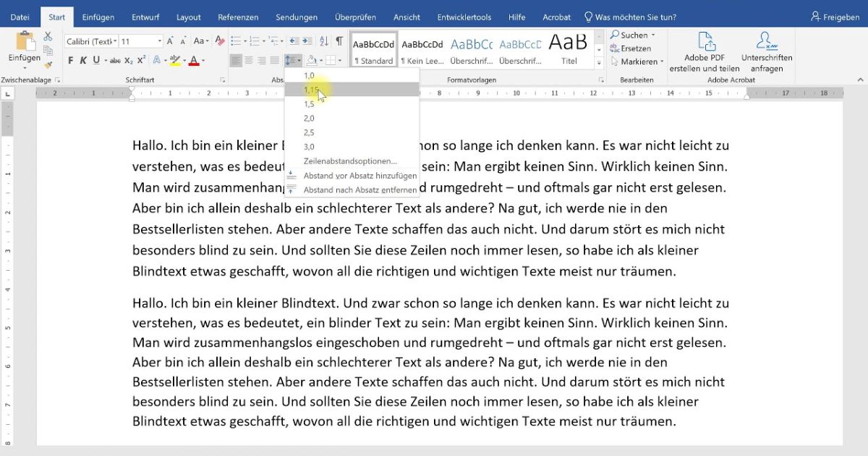Image resolution: width=868 pixels, height=456 pixels.
Task: Click the Text Effects glowing A icon
Action: pyautogui.click(x=156, y=61)
